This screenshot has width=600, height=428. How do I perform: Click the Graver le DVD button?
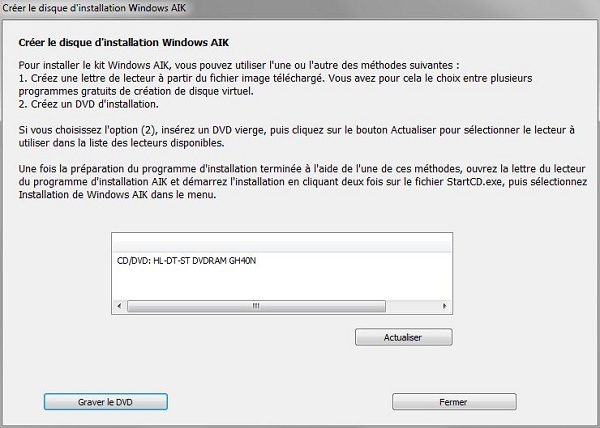106,402
